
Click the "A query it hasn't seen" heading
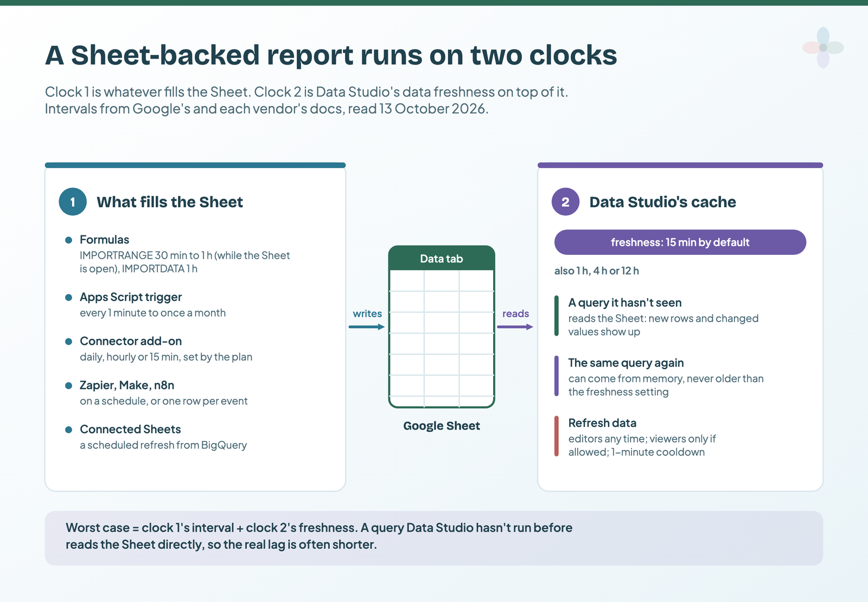click(625, 303)
